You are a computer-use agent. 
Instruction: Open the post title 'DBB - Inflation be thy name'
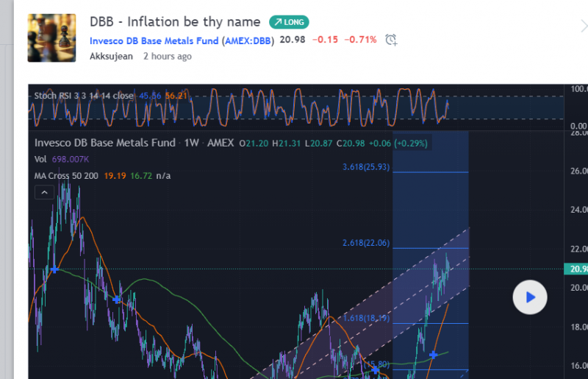(175, 22)
